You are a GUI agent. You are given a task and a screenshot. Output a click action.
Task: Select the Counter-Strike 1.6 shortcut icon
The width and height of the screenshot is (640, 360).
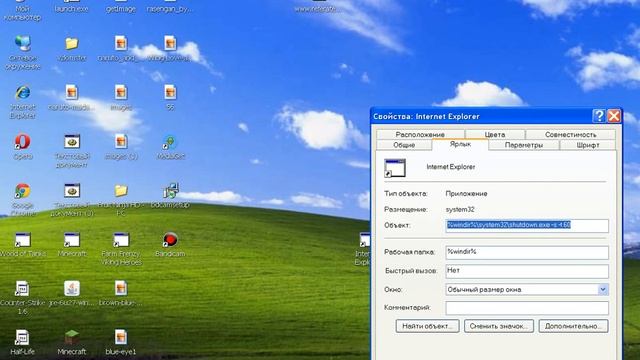click(x=22, y=289)
